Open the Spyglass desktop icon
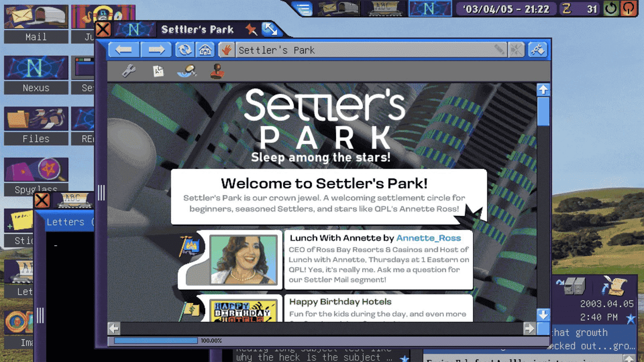644x362 pixels. 36,176
